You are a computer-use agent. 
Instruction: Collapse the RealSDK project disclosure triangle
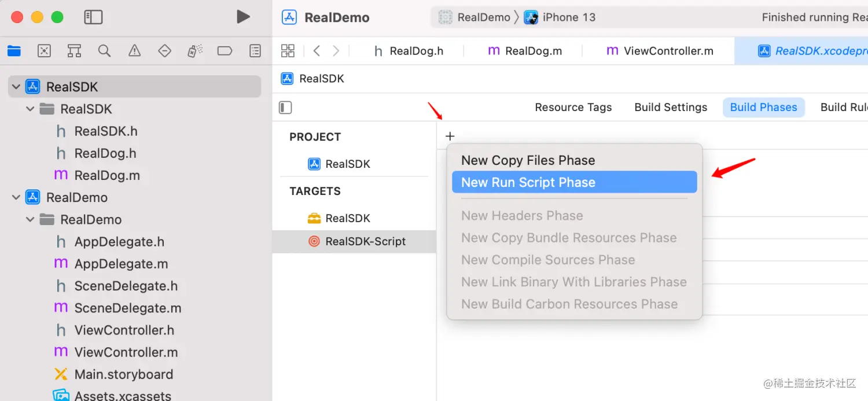[x=16, y=87]
